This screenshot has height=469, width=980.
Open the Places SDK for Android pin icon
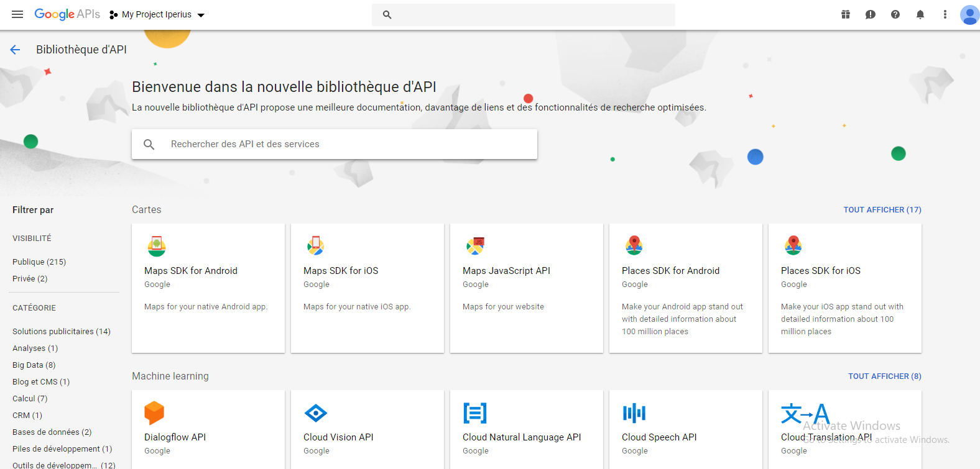click(634, 246)
